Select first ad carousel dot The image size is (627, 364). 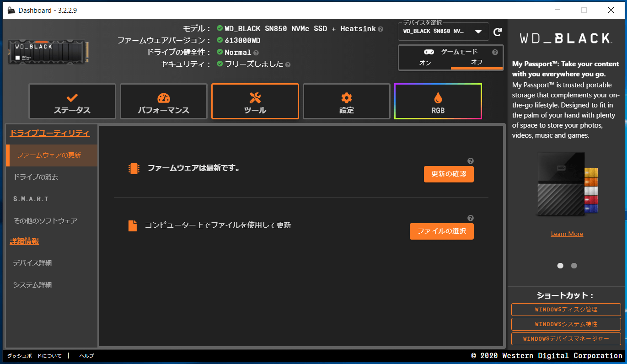click(560, 266)
